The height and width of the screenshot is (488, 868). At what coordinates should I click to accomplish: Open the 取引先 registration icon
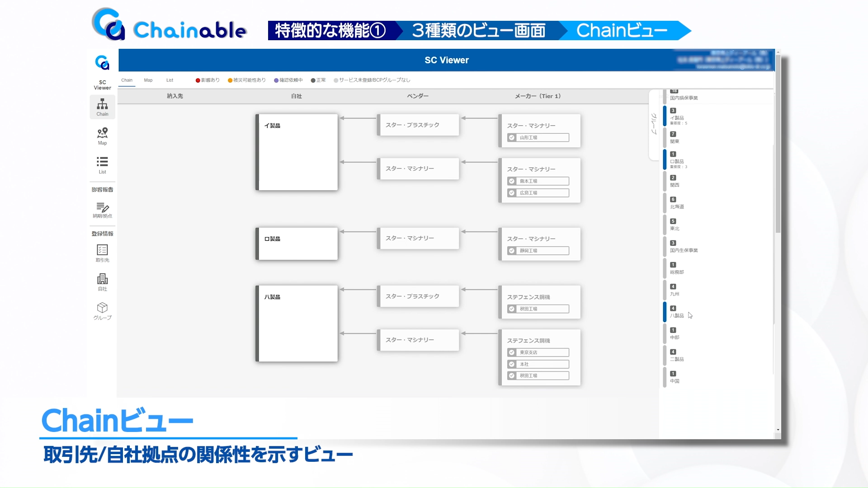point(102,253)
